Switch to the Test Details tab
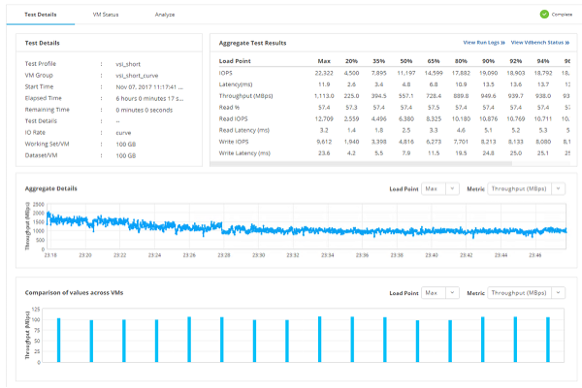The image size is (582, 388). 40,14
